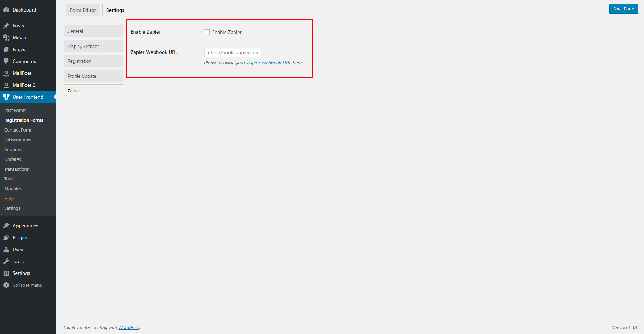Open MailPoet 2 menu label

tap(24, 85)
